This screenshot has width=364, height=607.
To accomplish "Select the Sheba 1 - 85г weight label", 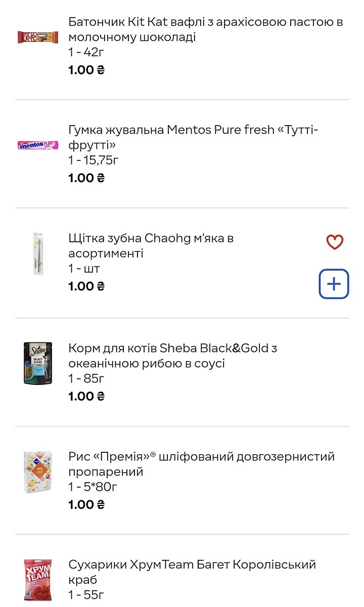I will pos(86,378).
